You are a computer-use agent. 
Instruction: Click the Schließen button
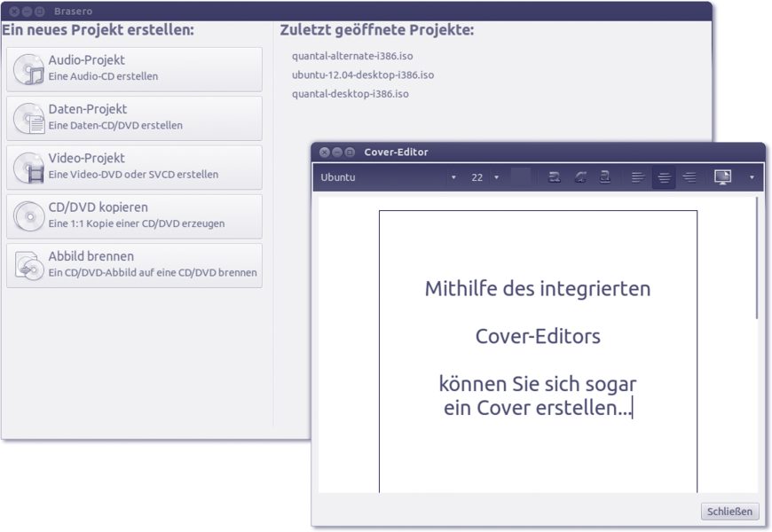coord(729,512)
